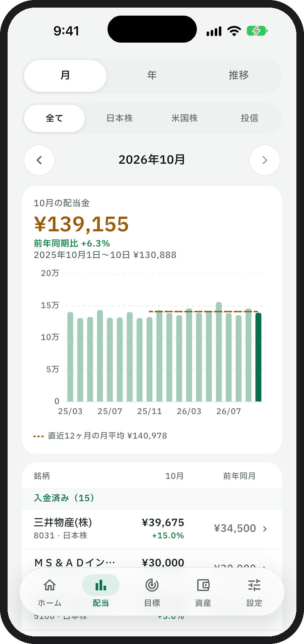This screenshot has width=304, height=644.
Task: Tap the Wi-Fi status icon
Action: click(x=234, y=31)
